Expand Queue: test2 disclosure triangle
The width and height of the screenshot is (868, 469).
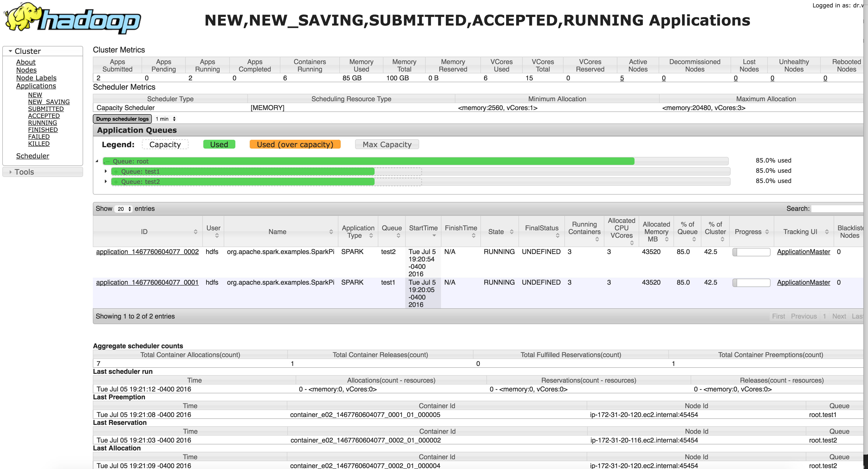pos(106,181)
